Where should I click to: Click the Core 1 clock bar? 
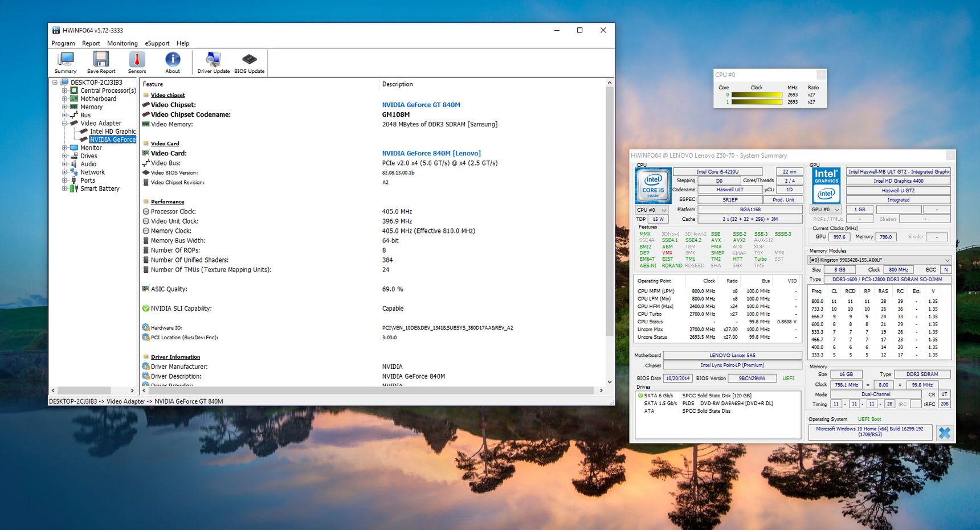coord(757,102)
